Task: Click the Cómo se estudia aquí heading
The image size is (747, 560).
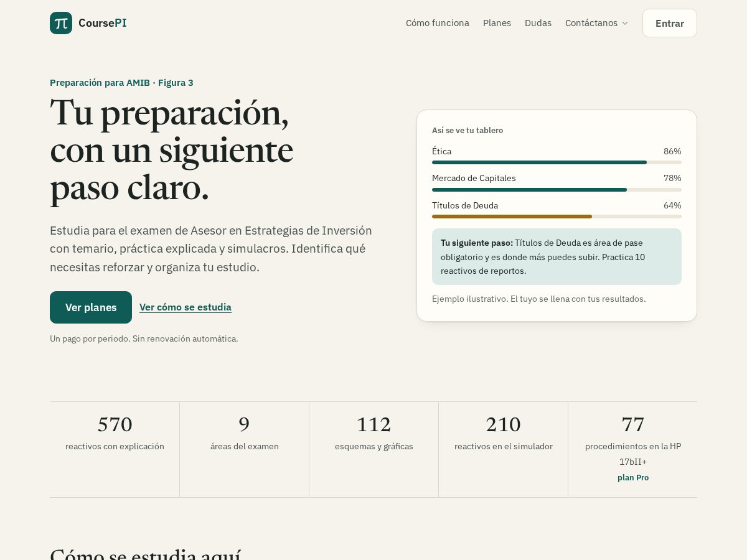Action: point(145,554)
